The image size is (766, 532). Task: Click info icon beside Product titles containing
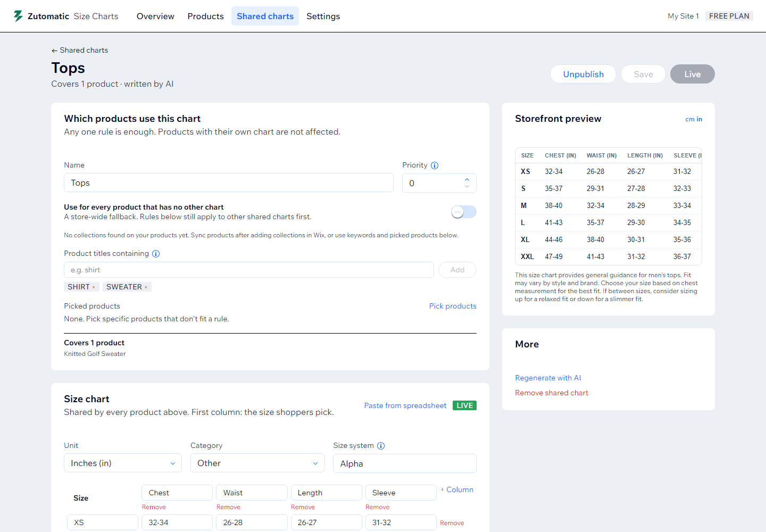[x=156, y=254]
